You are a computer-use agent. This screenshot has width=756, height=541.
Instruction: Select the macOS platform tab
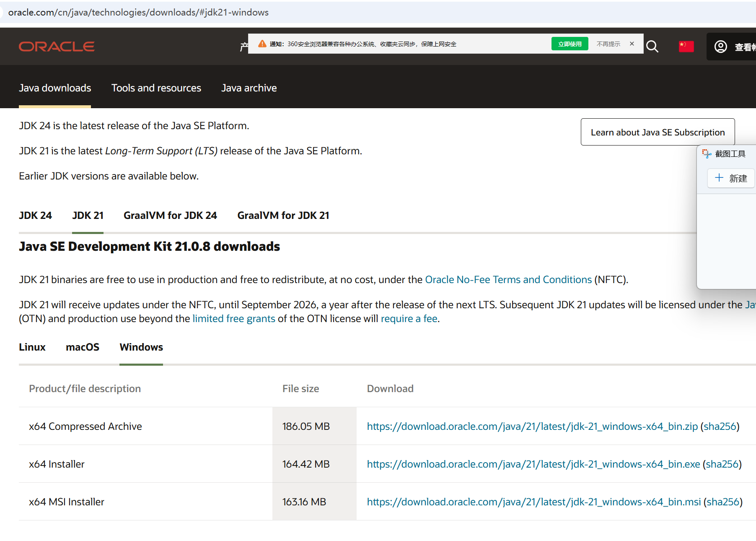[x=83, y=347]
